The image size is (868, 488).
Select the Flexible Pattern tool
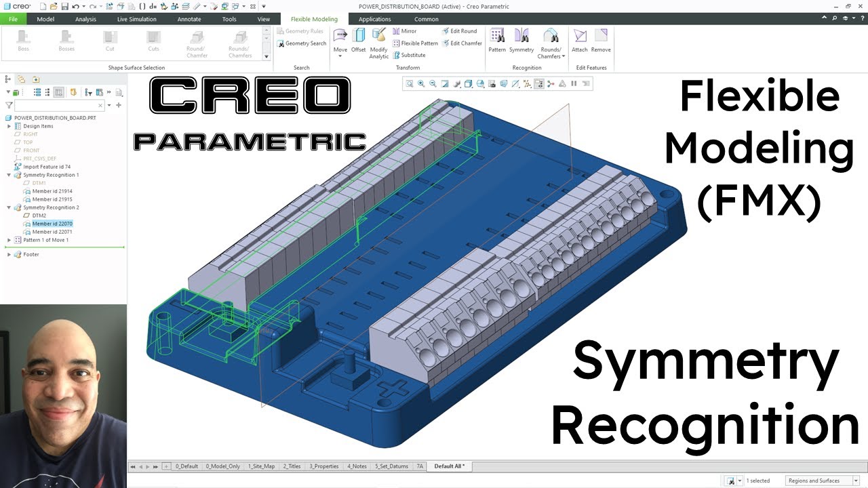tap(415, 43)
